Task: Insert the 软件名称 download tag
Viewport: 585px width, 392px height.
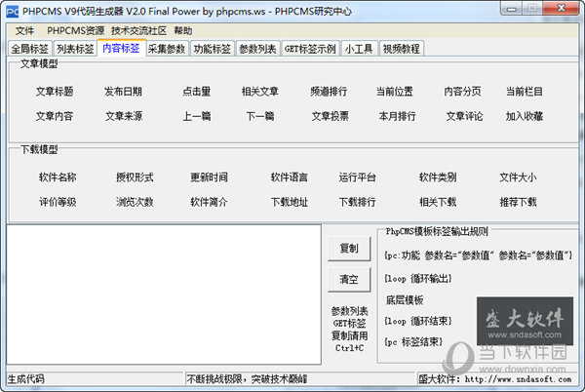Action: pos(58,177)
